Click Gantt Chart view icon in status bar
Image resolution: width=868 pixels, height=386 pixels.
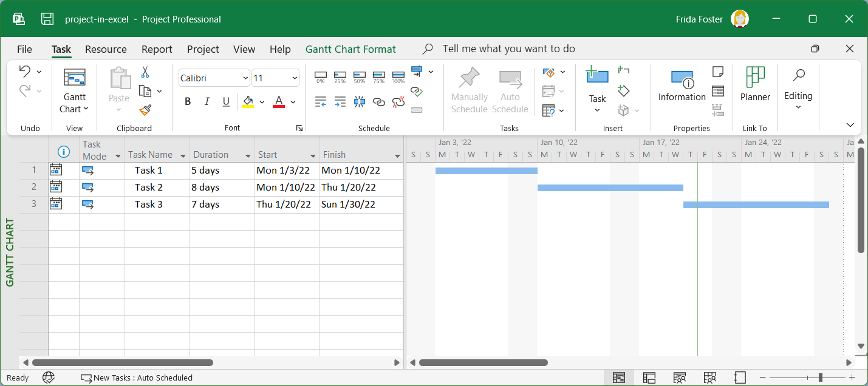click(x=619, y=378)
